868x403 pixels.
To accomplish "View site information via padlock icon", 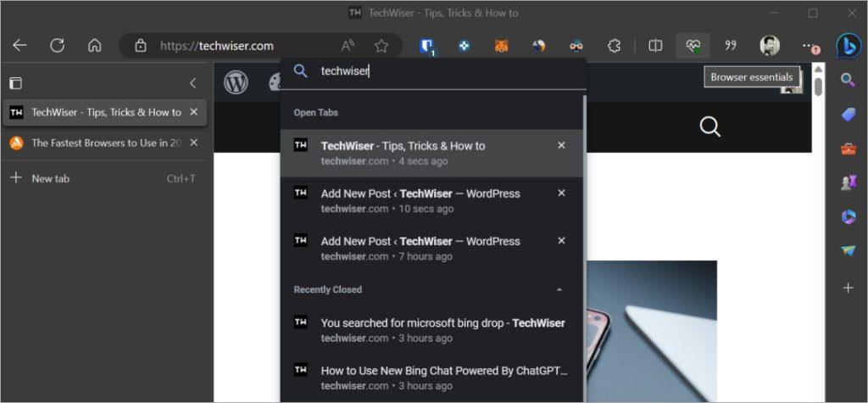I will pos(141,46).
